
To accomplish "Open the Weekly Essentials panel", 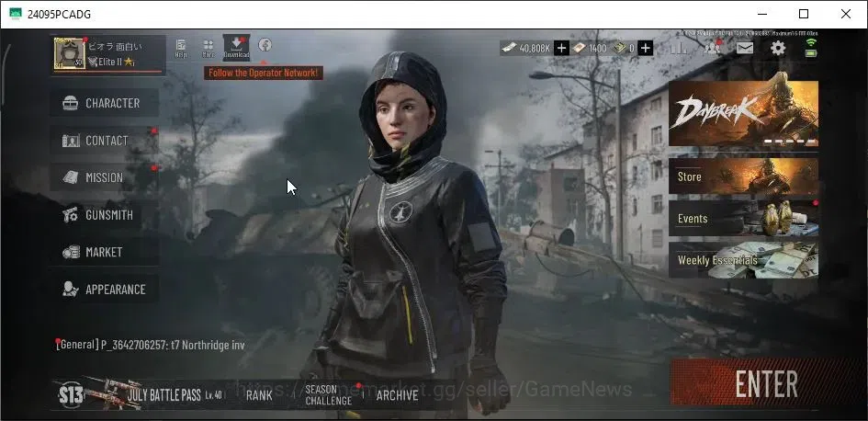I will [x=743, y=260].
